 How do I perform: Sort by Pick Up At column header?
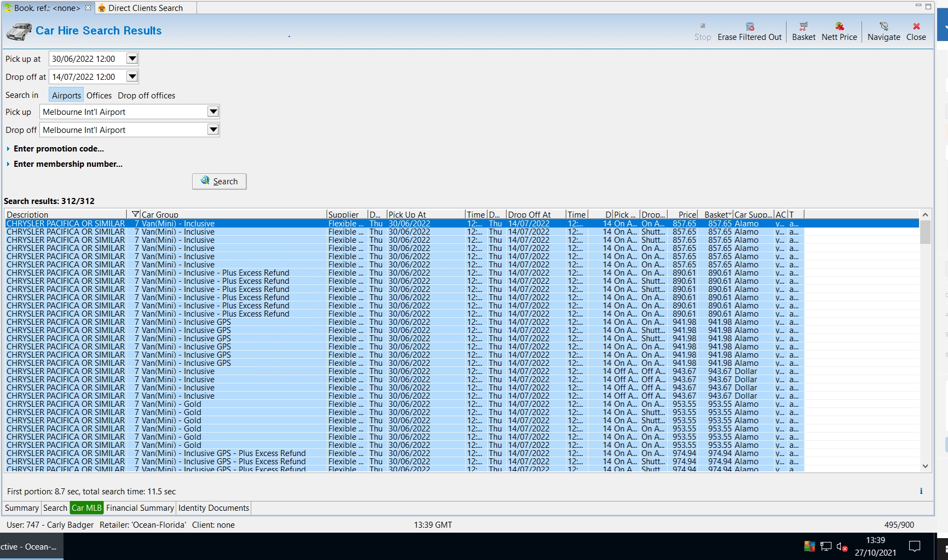(426, 214)
